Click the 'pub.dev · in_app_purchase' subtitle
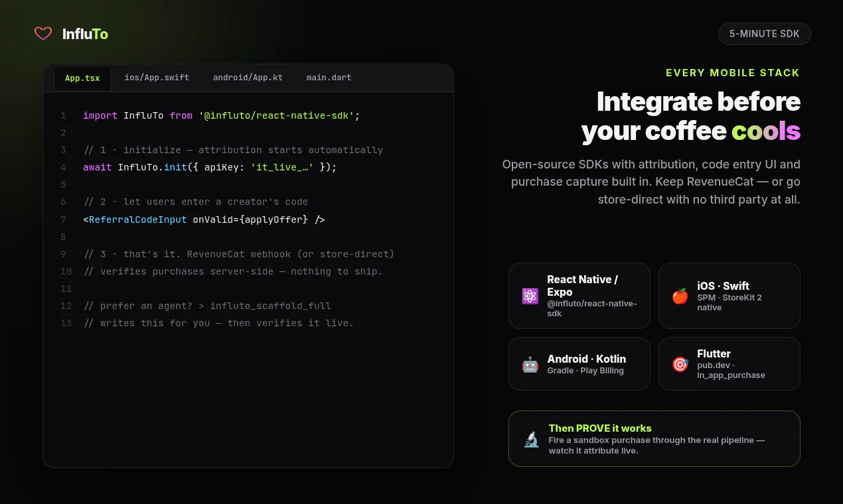 point(731,370)
